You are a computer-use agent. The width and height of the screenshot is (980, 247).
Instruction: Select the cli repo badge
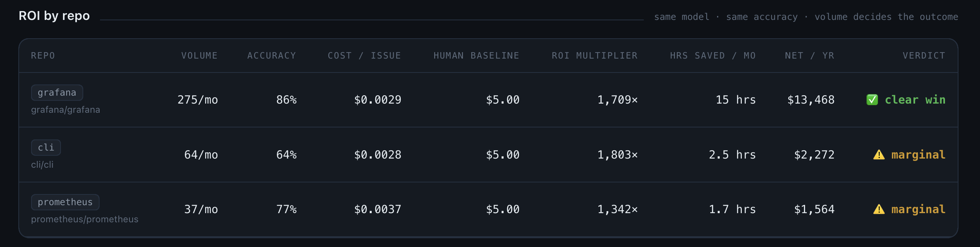(46, 147)
